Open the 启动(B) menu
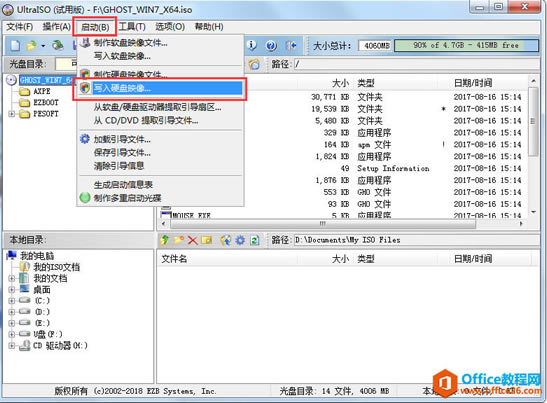This screenshot has width=547, height=403. (95, 27)
